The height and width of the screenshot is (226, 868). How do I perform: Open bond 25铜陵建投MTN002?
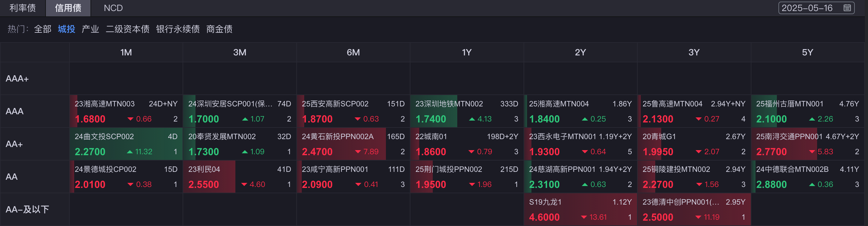click(x=676, y=169)
